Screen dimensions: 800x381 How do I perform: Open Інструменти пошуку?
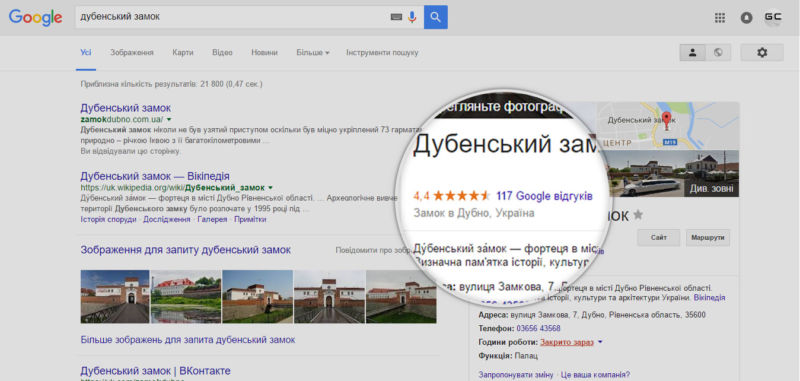pyautogui.click(x=382, y=53)
